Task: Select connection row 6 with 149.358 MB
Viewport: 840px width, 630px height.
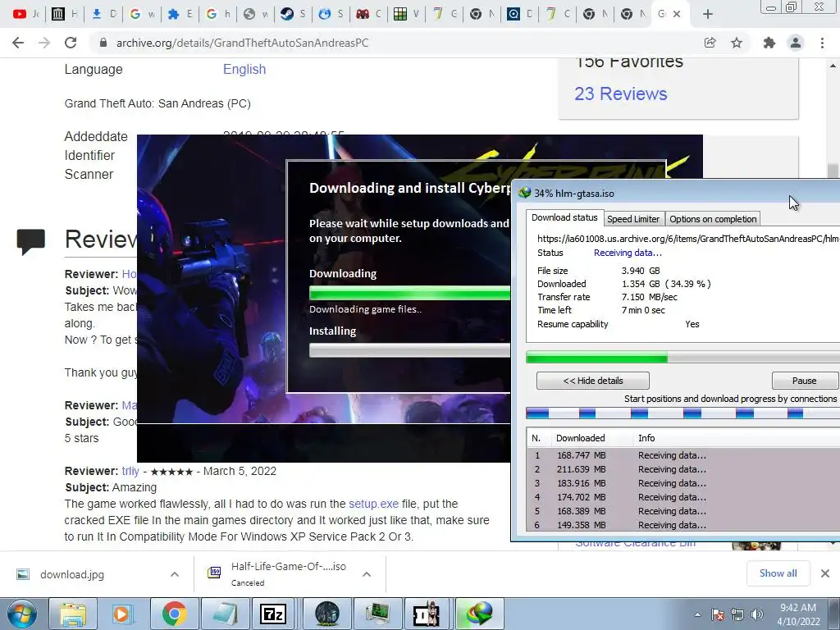Action: tap(683, 525)
